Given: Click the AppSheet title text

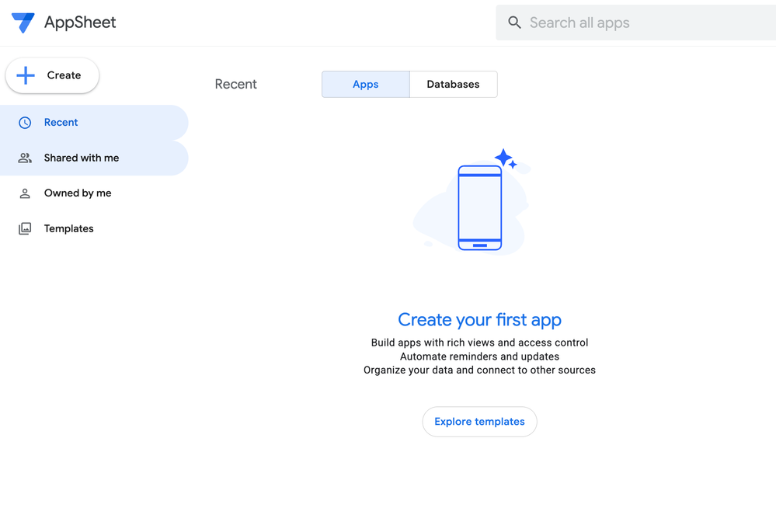Looking at the screenshot, I should tap(80, 23).
